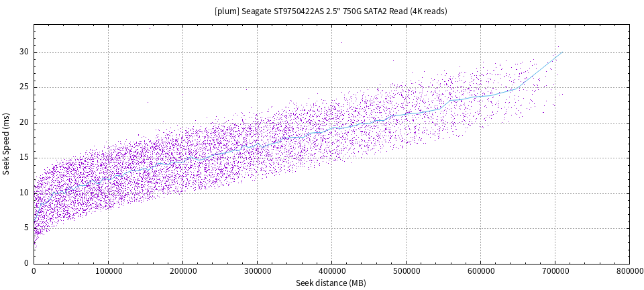Click y-axis tick label 30
Image resolution: width=644 pixels, height=290 pixels.
tap(23, 52)
